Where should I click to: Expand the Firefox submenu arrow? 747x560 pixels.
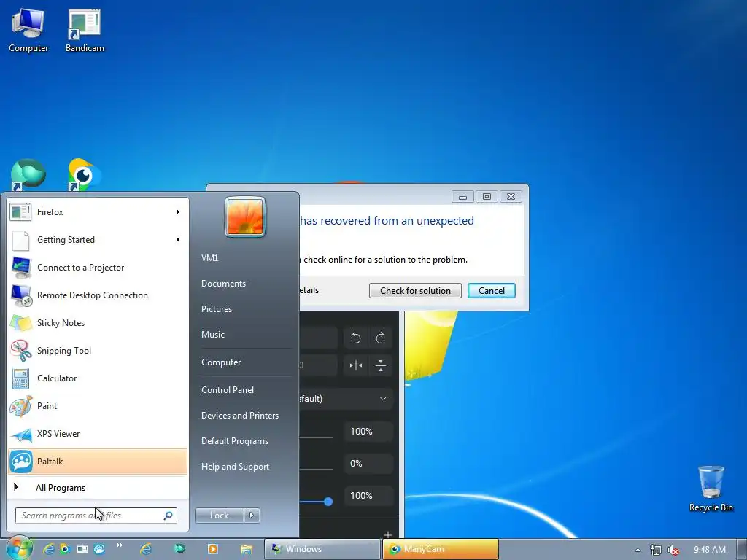point(178,212)
